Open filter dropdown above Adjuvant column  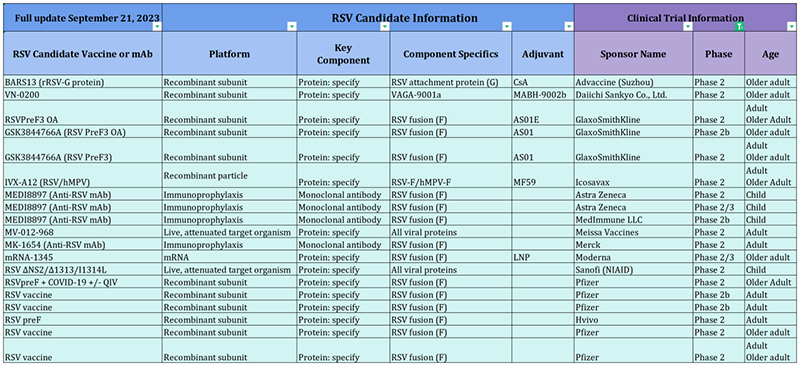[569, 27]
